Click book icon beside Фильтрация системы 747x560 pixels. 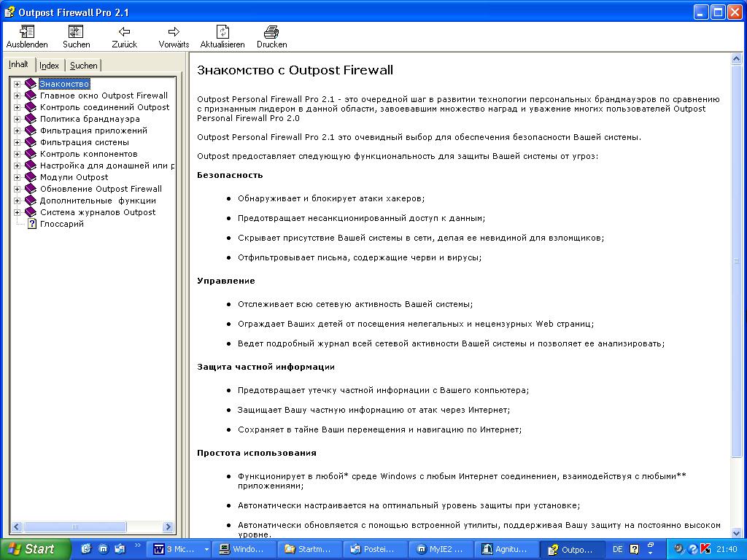tap(31, 142)
